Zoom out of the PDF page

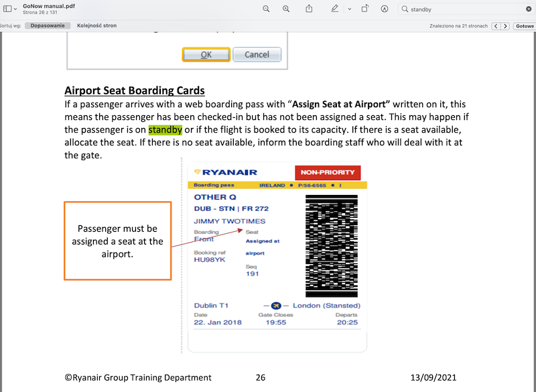point(266,9)
